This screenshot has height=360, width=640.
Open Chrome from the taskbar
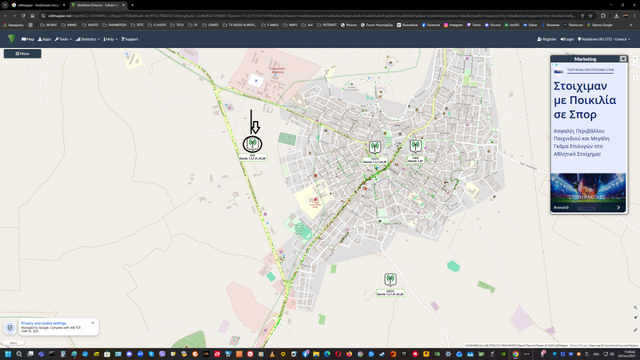tap(515, 354)
